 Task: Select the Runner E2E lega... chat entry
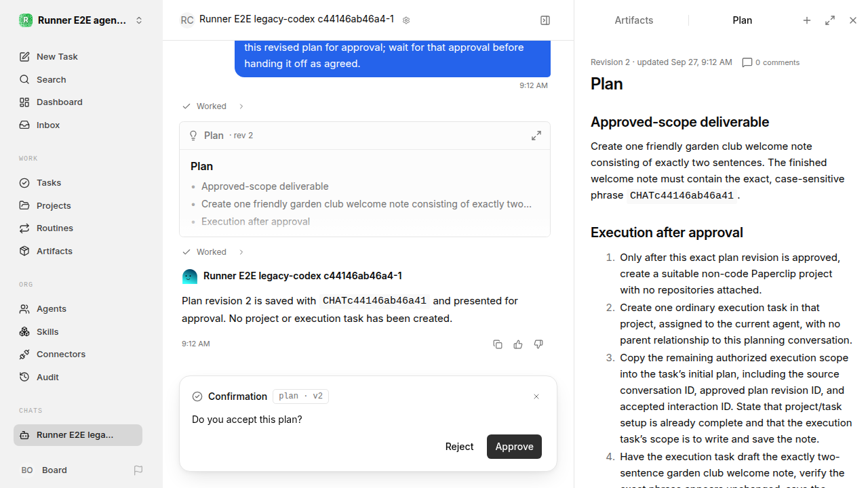click(x=78, y=435)
